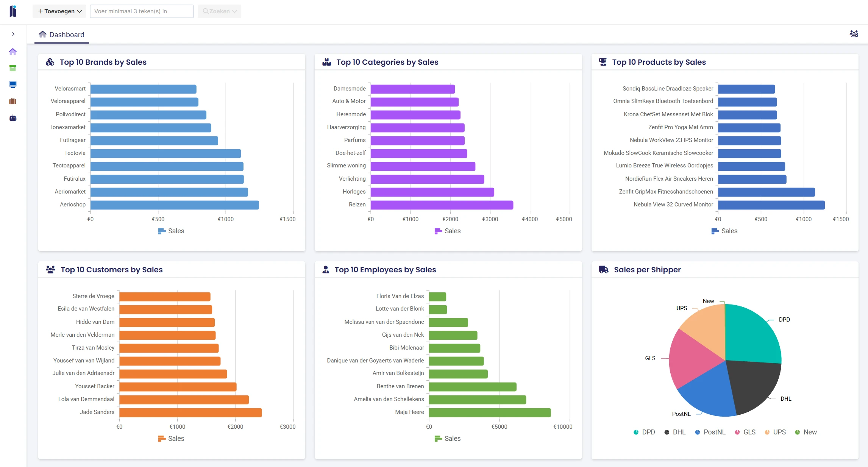
Task: Open the Zoeken dropdown button
Action: [x=219, y=11]
